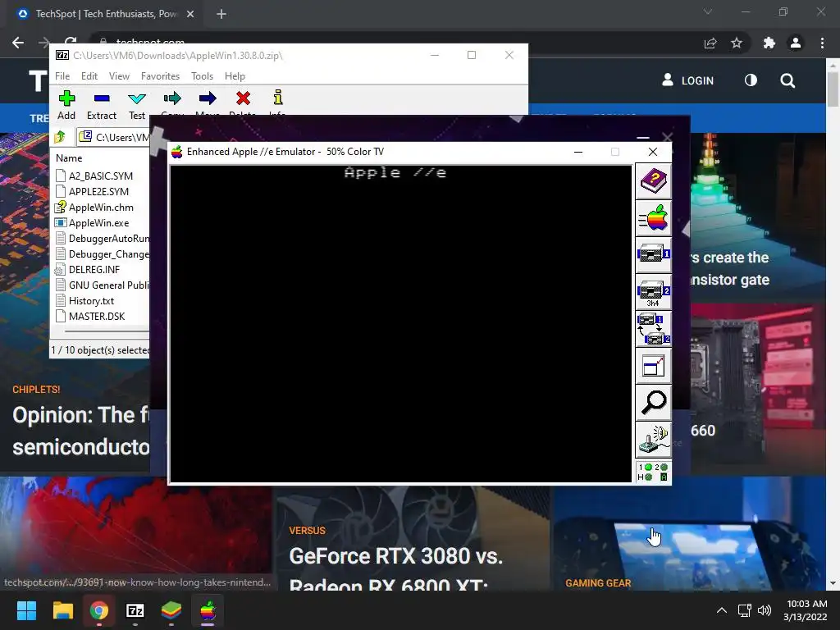Open joystick and speaker configuration
The width and height of the screenshot is (840, 630).
coord(653,440)
